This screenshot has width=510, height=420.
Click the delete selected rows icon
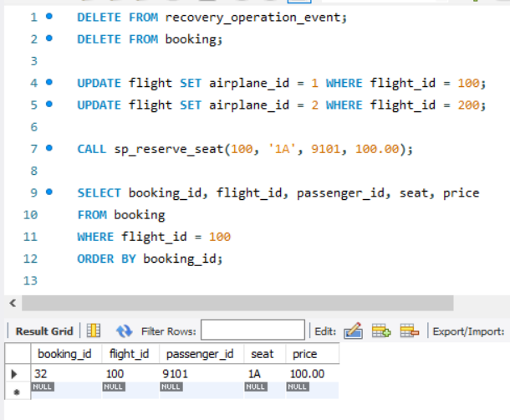[x=410, y=330]
